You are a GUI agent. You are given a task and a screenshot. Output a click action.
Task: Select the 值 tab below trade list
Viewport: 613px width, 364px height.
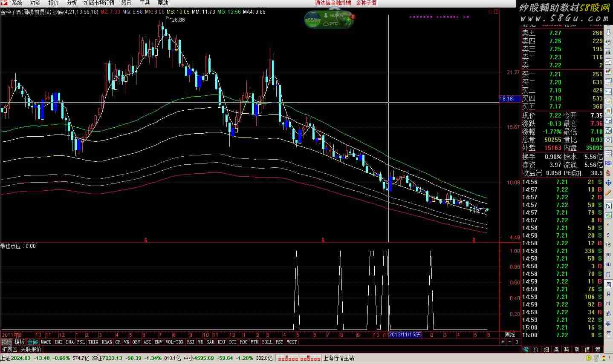tap(587, 350)
